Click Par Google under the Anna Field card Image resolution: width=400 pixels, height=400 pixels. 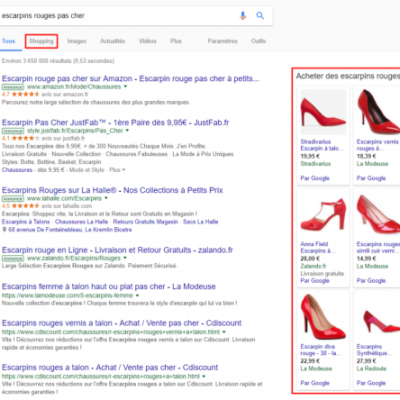[x=315, y=280]
